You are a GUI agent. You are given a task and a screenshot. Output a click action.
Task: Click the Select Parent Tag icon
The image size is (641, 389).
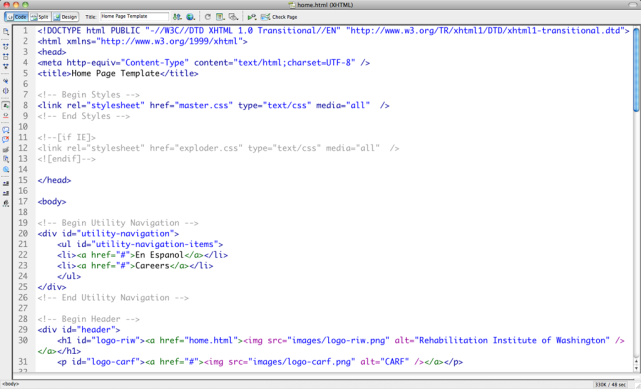point(6,81)
